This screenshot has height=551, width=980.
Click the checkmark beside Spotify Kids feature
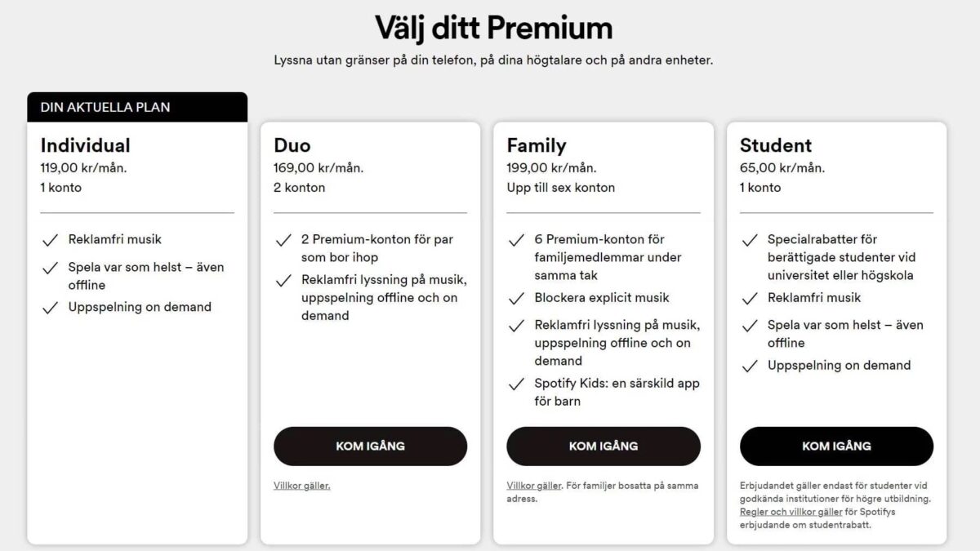(x=515, y=384)
